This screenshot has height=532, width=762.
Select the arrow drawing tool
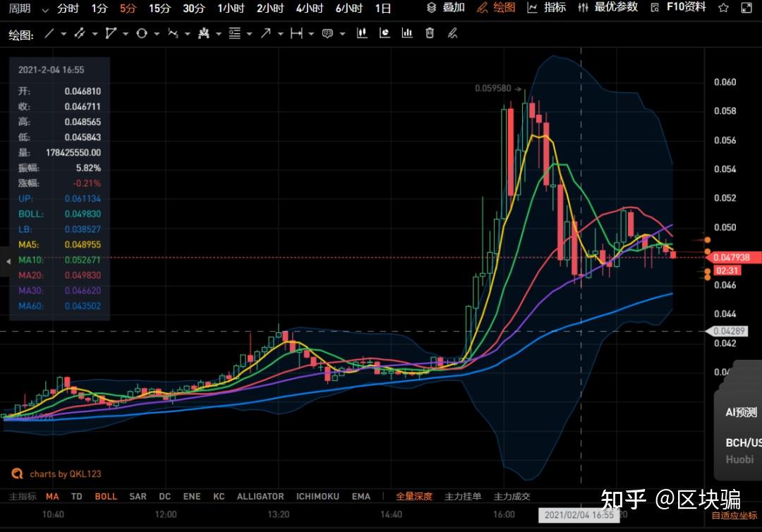(265, 34)
